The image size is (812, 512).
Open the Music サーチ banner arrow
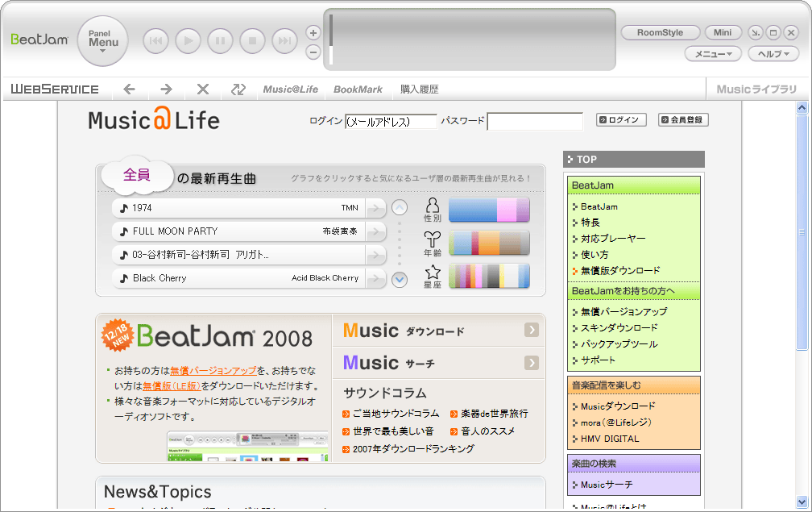tap(532, 363)
